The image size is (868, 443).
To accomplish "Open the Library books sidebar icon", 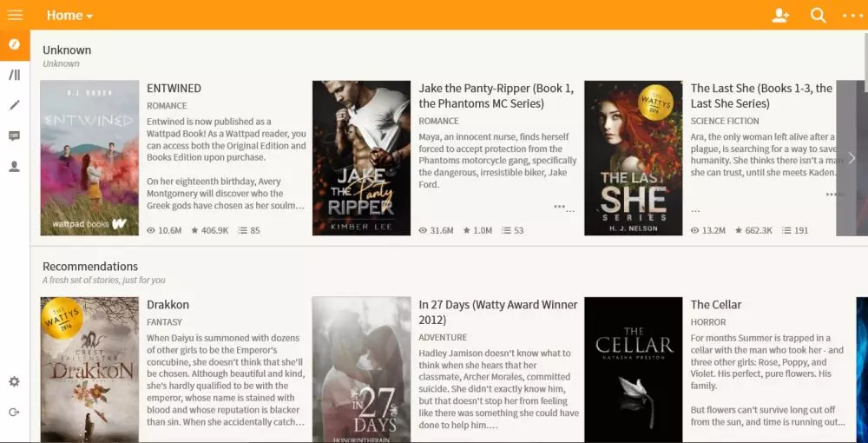I will pos(15,75).
